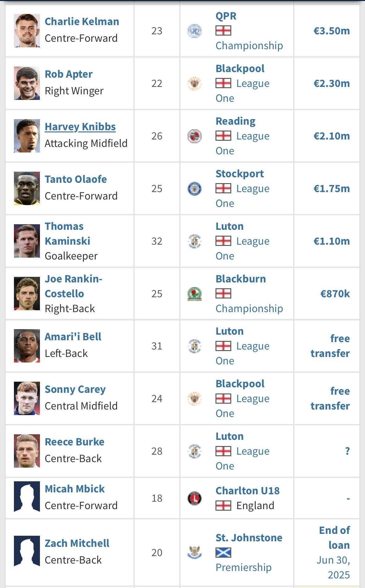Open Charlie Kelman's player profile link
365x588 pixels.
pos(82,22)
